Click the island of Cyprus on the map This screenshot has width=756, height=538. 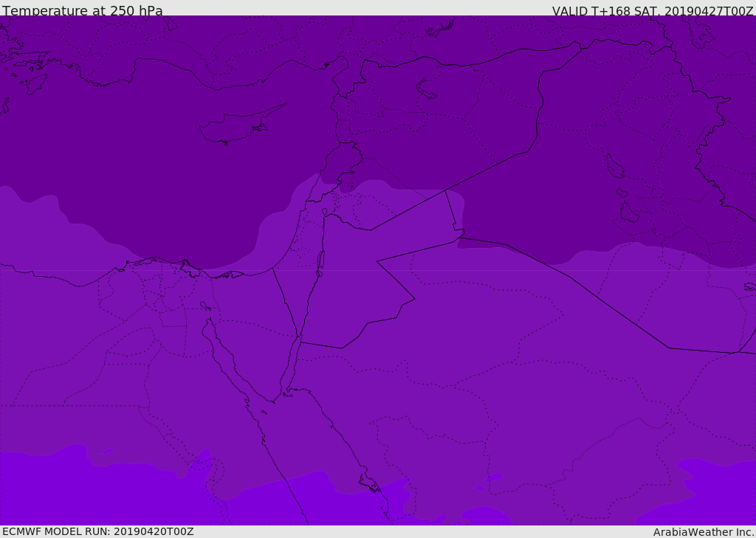pyautogui.click(x=241, y=125)
